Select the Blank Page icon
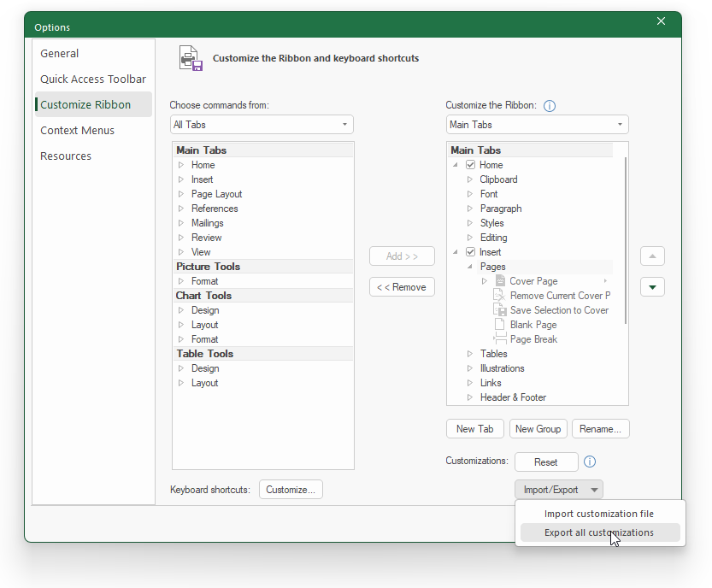Image resolution: width=712 pixels, height=588 pixels. click(x=499, y=324)
